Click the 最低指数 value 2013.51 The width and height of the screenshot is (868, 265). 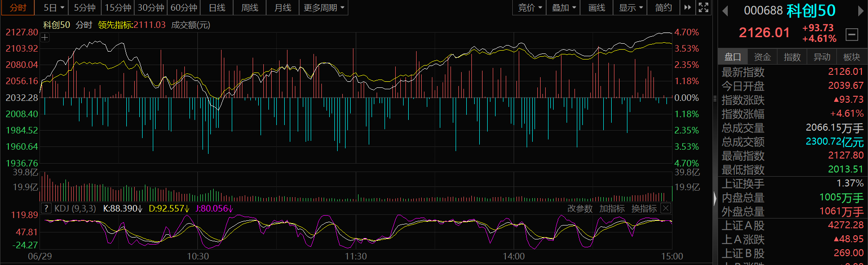point(846,169)
